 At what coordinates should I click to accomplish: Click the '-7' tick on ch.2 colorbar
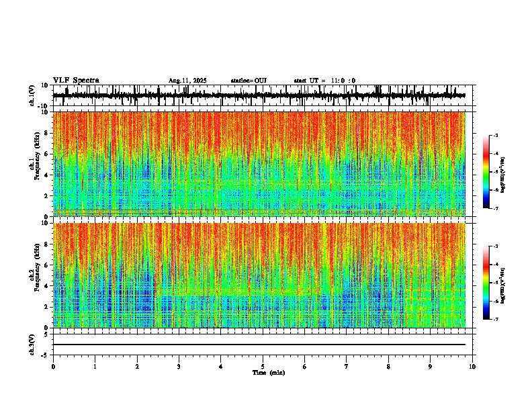[495, 319]
